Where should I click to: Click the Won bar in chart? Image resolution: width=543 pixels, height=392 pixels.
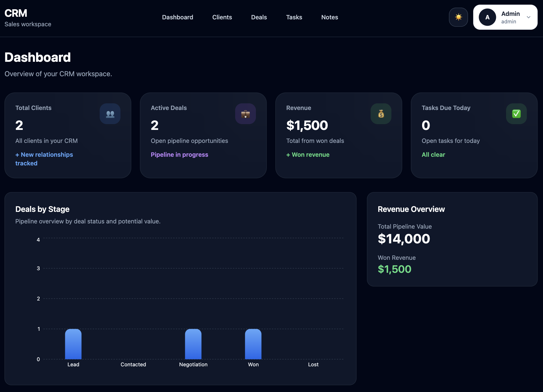[x=253, y=344]
